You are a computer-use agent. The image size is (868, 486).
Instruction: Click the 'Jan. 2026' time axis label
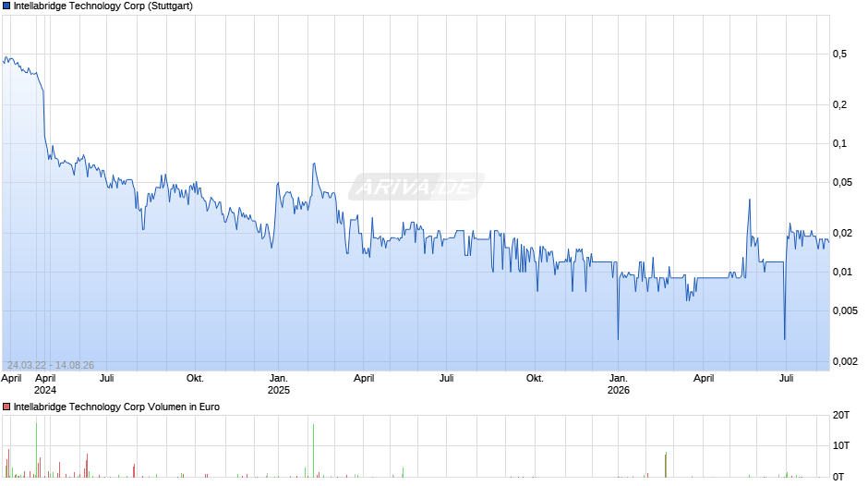click(619, 384)
